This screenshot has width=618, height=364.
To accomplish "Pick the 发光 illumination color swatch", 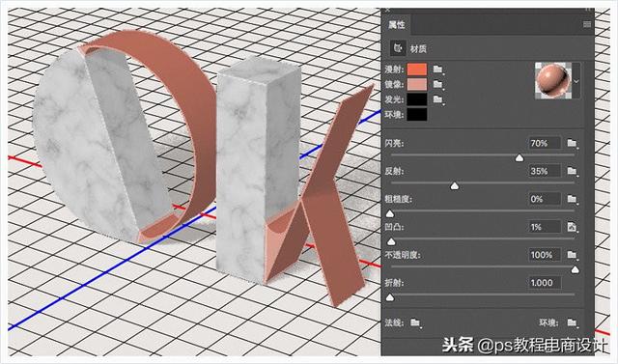I will point(417,99).
